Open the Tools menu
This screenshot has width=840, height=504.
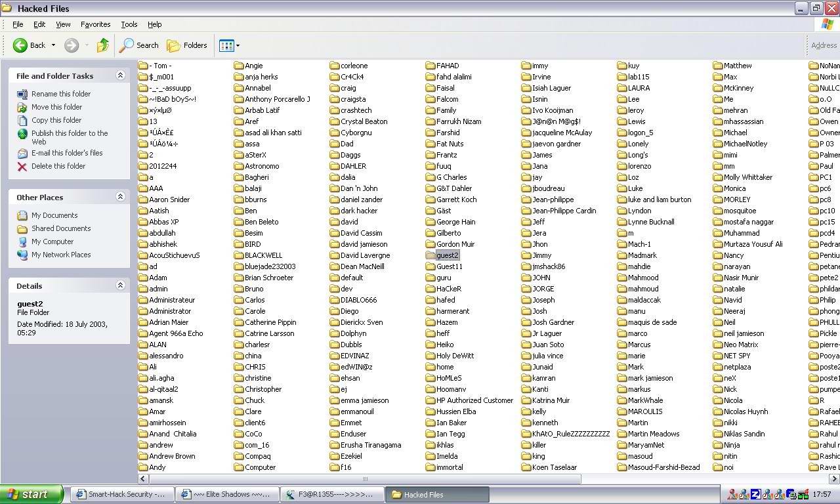point(129,24)
